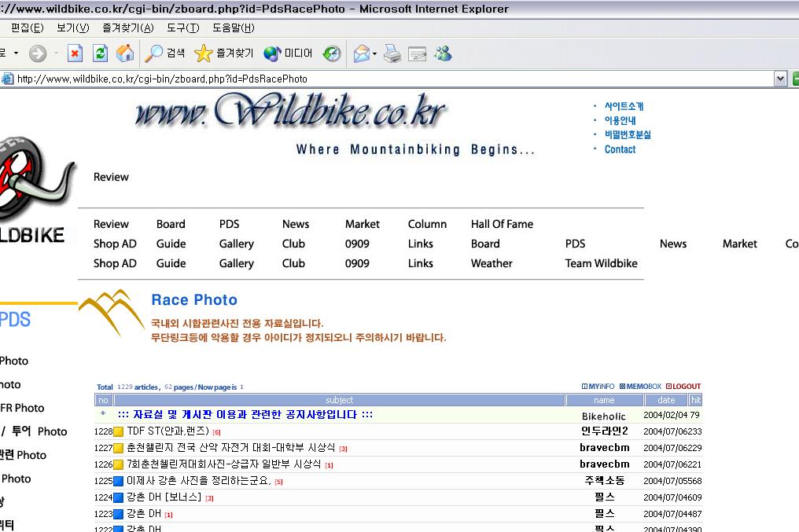Click the 'name' column header
The height and width of the screenshot is (532, 799).
[604, 400]
